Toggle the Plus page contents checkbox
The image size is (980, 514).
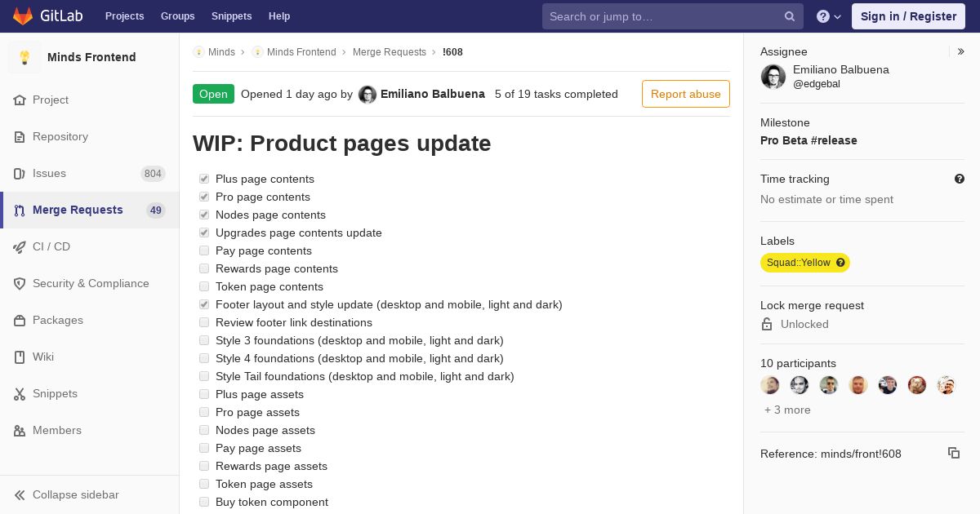pyautogui.click(x=204, y=179)
